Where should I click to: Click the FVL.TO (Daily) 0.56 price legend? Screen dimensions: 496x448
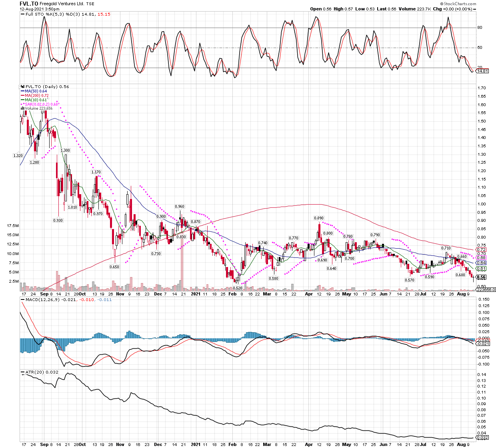pyautogui.click(x=45, y=86)
